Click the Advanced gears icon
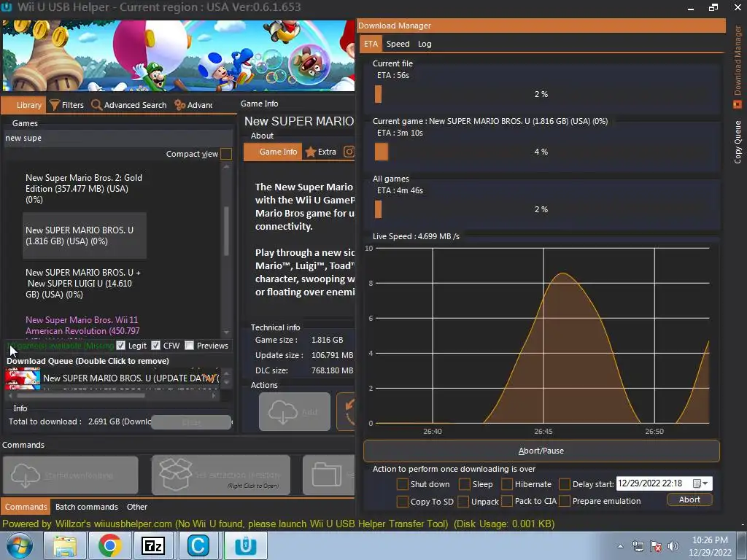Screen dimensions: 747x560 pos(179,105)
